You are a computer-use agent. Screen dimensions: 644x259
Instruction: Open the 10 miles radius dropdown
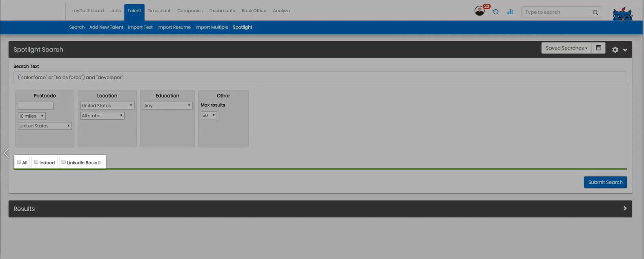pos(31,116)
